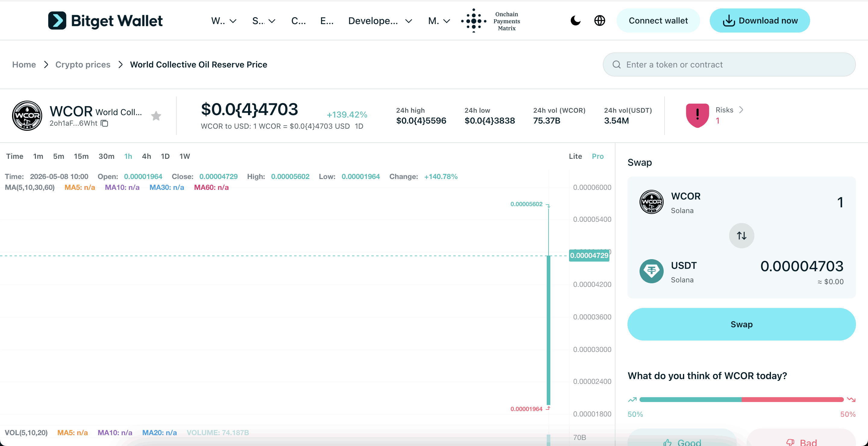This screenshot has height=446, width=868.
Task: Select 4h chart interval
Action: [146, 156]
